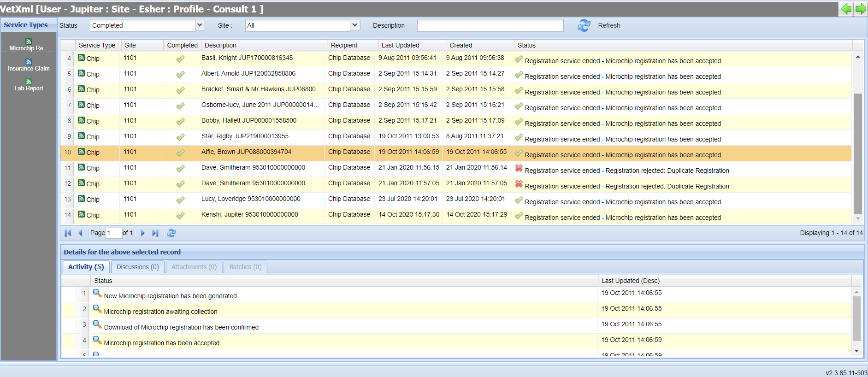
Task: Click into the Description filter field
Action: click(x=490, y=25)
